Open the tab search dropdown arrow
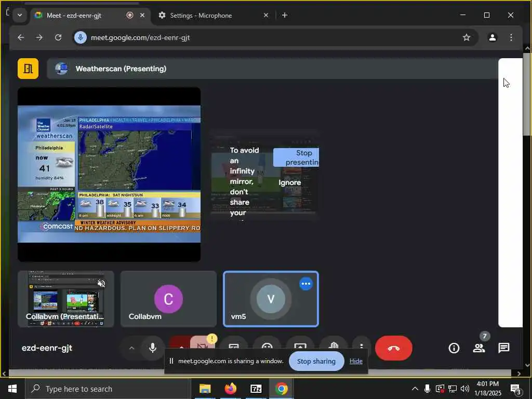The height and width of the screenshot is (399, 532). (20, 15)
